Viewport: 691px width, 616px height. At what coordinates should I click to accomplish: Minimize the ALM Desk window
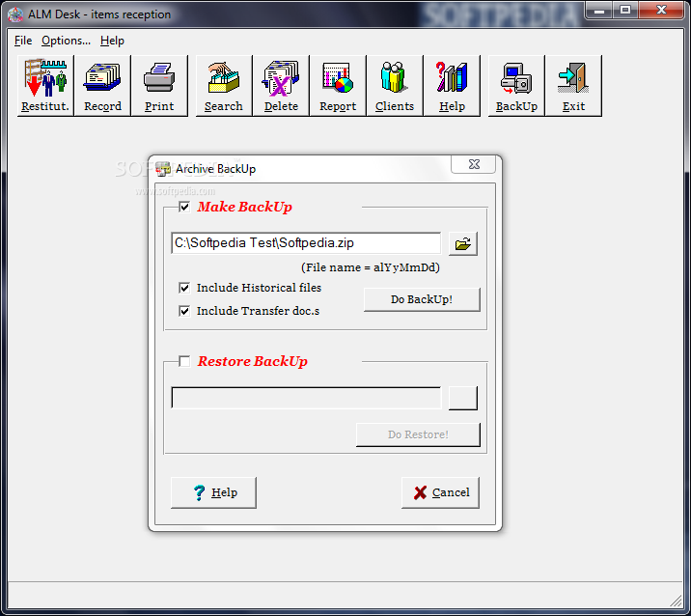(599, 10)
